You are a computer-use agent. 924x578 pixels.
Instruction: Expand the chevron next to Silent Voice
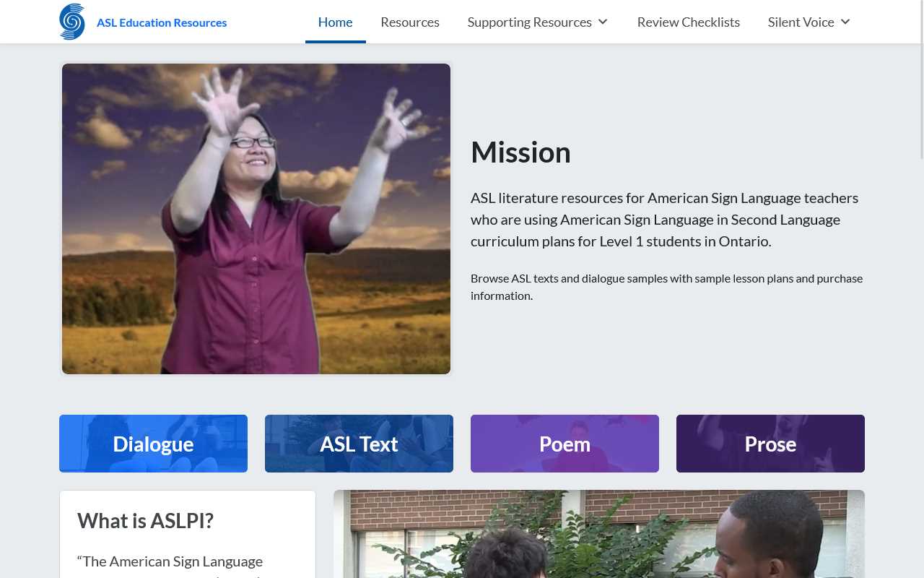point(845,22)
